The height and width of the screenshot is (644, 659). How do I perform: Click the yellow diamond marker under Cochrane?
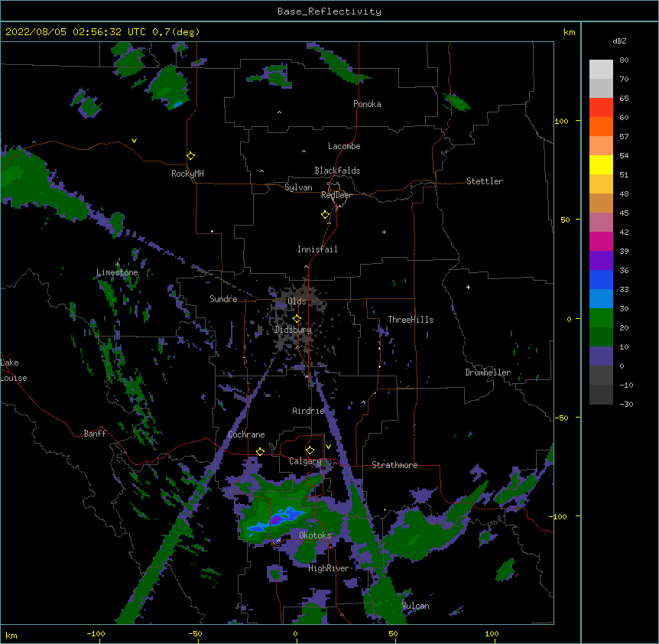coord(260,451)
